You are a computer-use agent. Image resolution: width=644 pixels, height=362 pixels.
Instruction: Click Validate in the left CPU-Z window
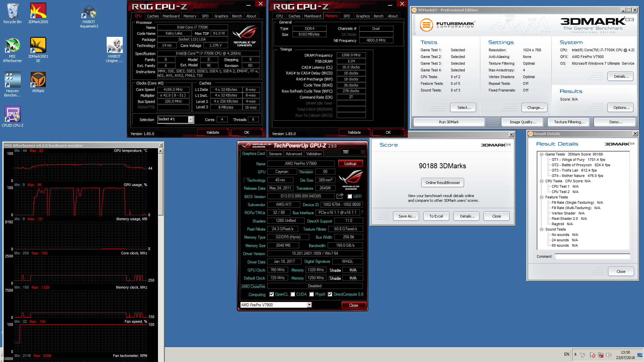click(213, 132)
